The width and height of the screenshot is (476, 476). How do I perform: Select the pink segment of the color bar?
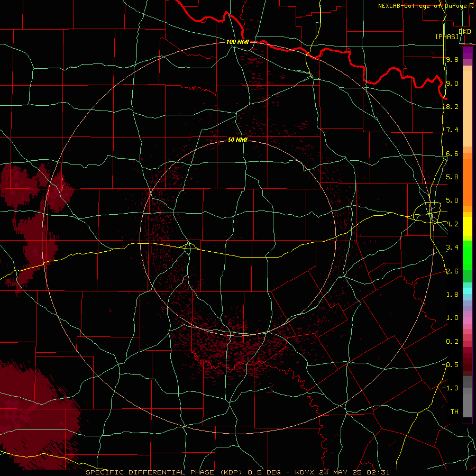click(x=467, y=321)
